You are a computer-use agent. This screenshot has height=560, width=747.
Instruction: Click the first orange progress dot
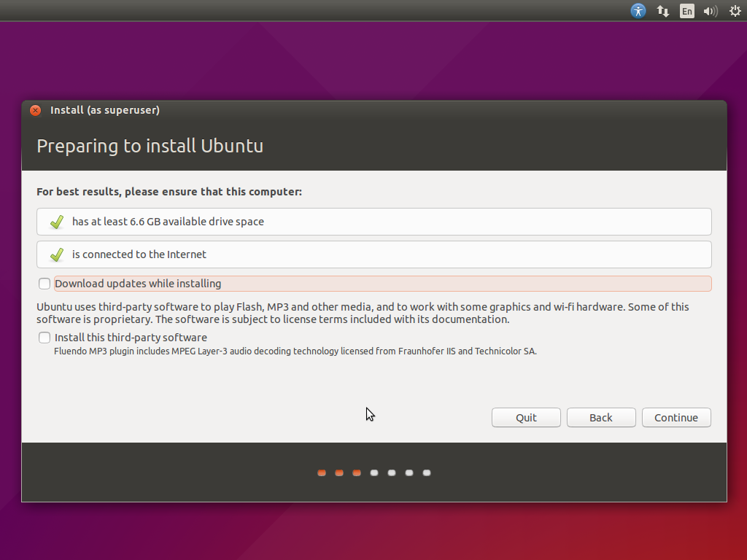(322, 472)
